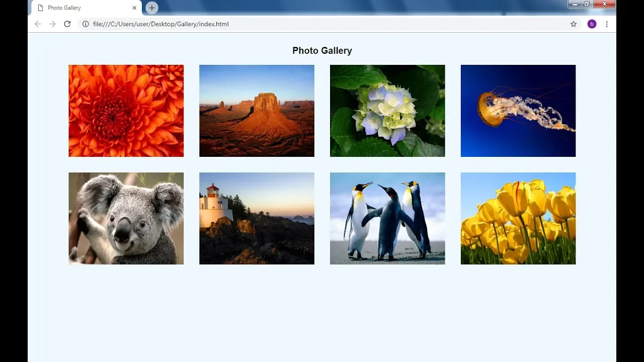Close the browser window
The width and height of the screenshot is (644, 362).
604,4
